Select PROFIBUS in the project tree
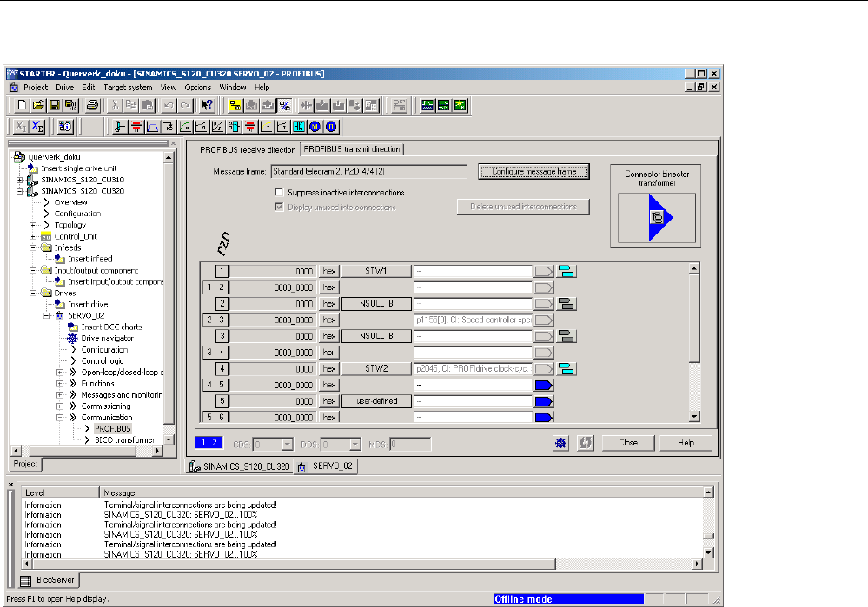This screenshot has width=868, height=607. coord(112,429)
